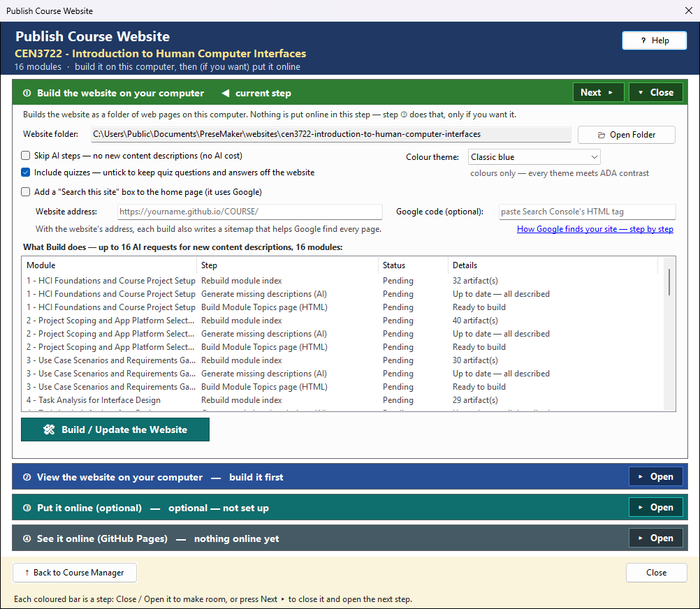Untick the Include quizzes checkbox

point(26,173)
